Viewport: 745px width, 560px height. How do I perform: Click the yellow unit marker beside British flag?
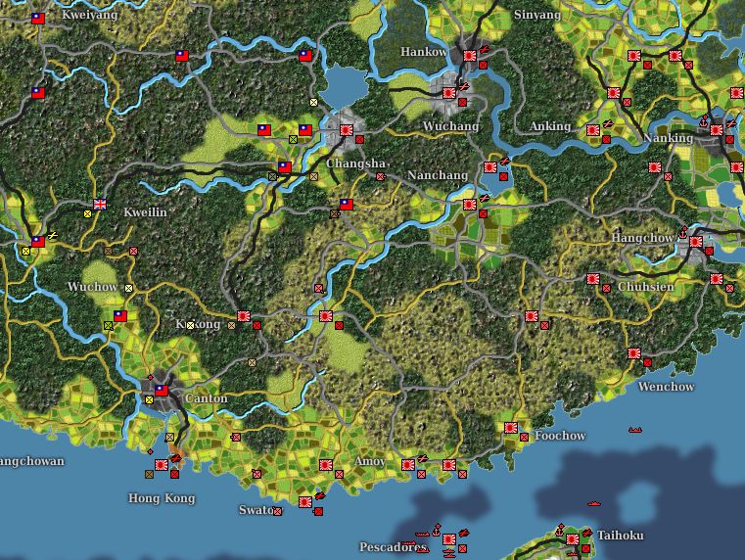coord(87,213)
